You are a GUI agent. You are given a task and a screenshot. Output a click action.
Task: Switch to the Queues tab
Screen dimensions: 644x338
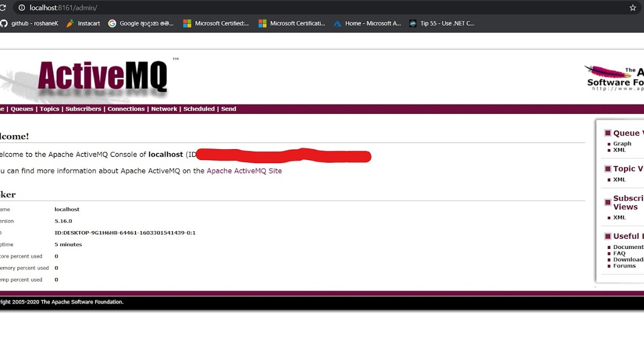click(x=23, y=108)
